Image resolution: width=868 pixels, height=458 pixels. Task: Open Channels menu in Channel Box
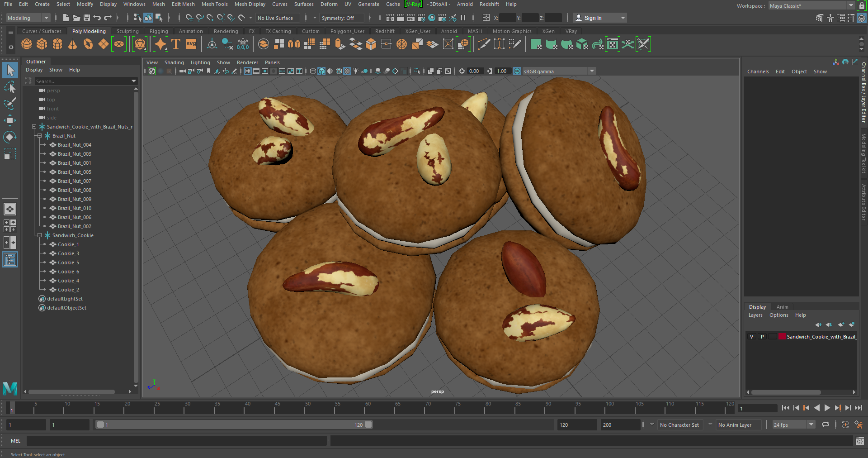(x=758, y=72)
